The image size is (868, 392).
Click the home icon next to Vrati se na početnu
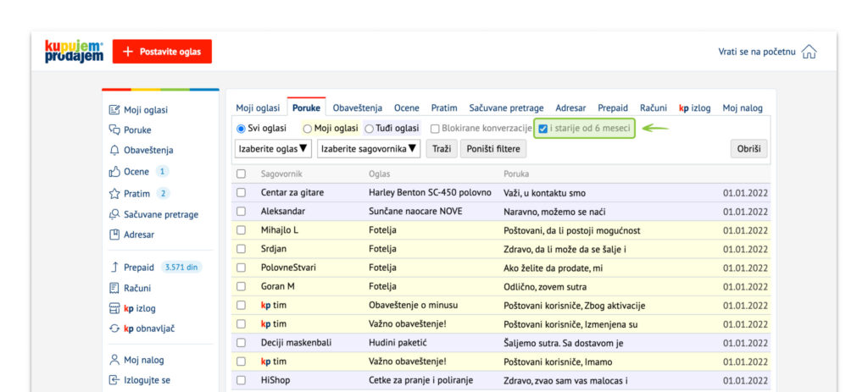[x=809, y=52]
